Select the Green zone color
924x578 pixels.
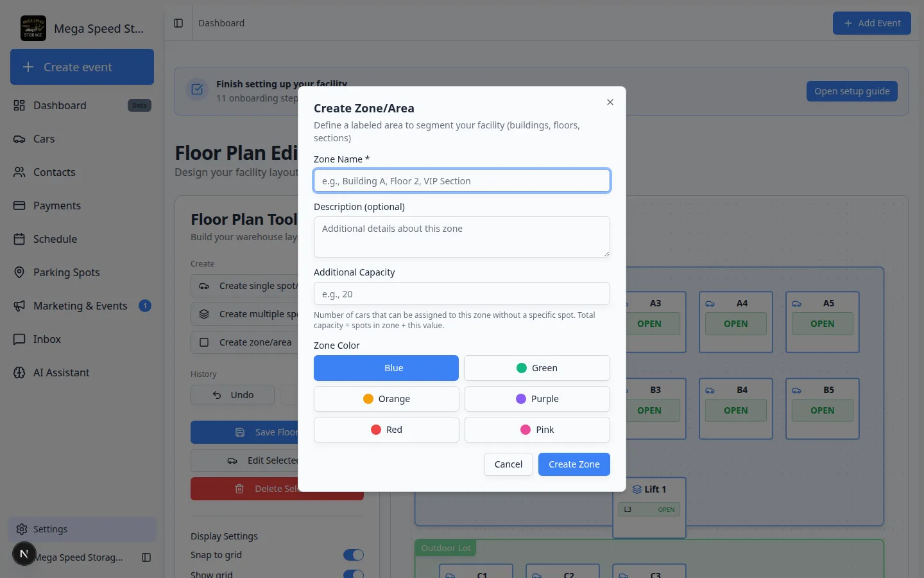pos(537,368)
